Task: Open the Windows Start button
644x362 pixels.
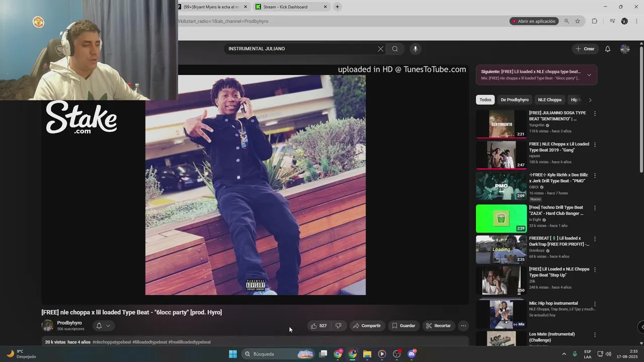Action: click(x=233, y=354)
